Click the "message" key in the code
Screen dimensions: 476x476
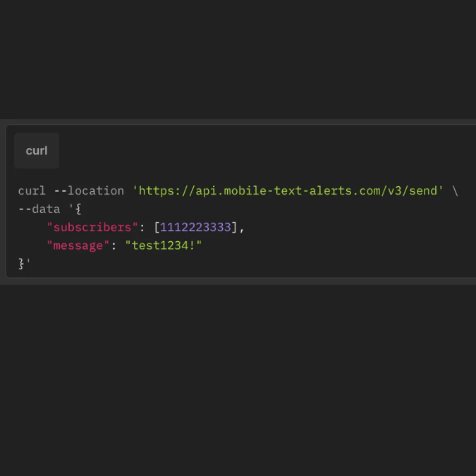coord(78,245)
